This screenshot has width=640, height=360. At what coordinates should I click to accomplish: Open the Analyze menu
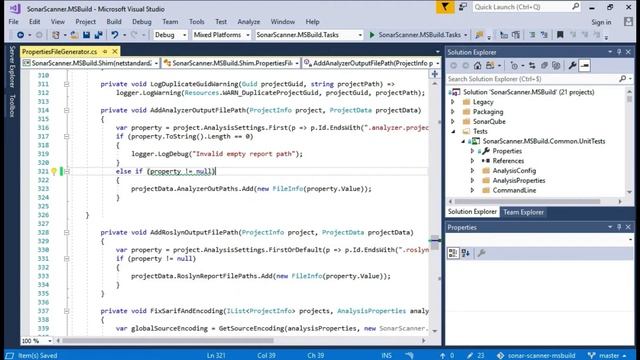coord(249,22)
